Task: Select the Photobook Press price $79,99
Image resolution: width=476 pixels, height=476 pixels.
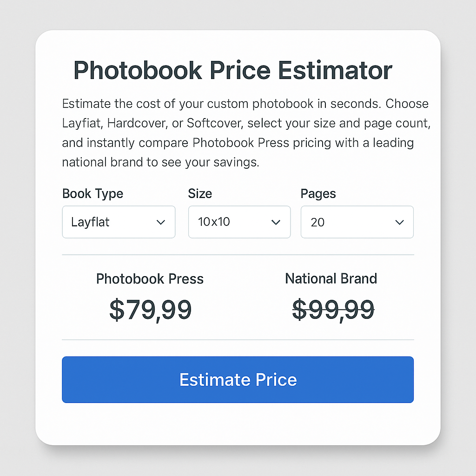Action: tap(150, 310)
